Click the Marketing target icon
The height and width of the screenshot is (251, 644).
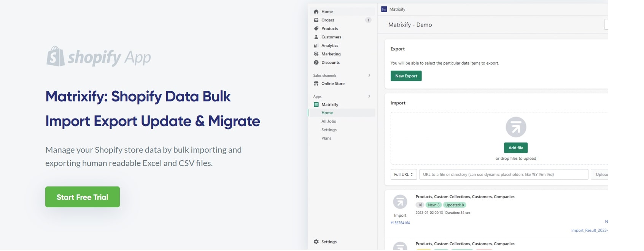316,54
